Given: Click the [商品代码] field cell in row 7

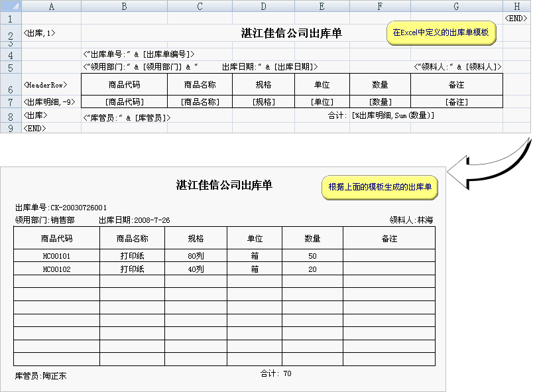Looking at the screenshot, I should [125, 101].
